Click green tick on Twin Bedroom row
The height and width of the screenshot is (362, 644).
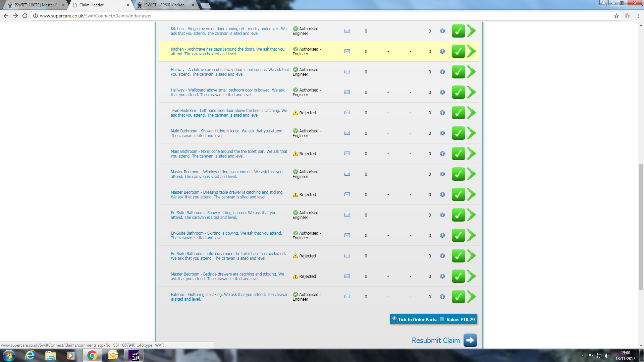pyautogui.click(x=458, y=113)
